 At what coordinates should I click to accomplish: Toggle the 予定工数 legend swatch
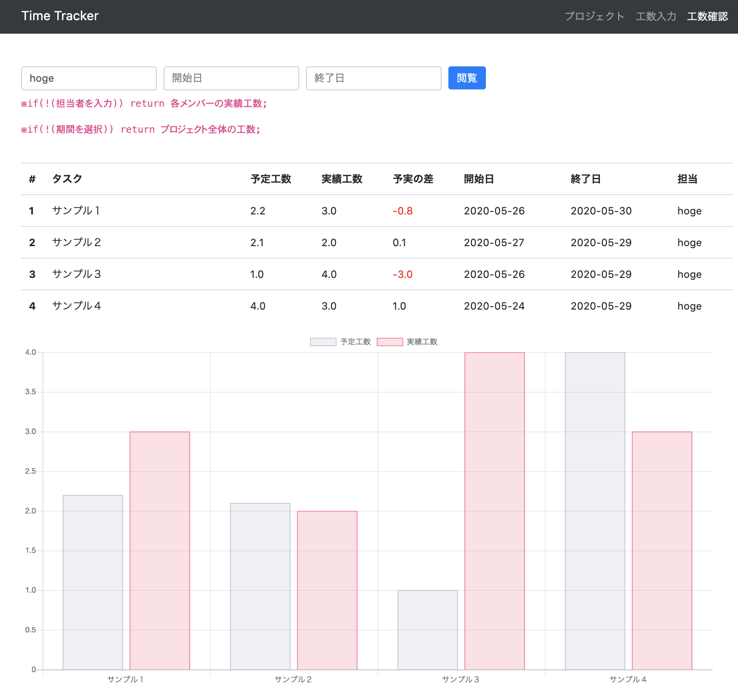pyautogui.click(x=323, y=342)
